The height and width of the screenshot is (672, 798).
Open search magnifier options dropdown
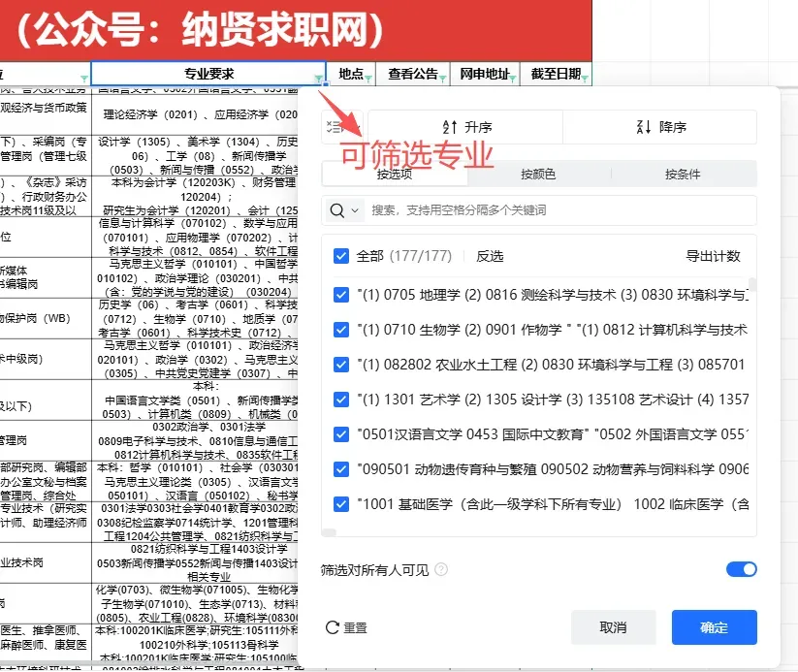point(344,210)
